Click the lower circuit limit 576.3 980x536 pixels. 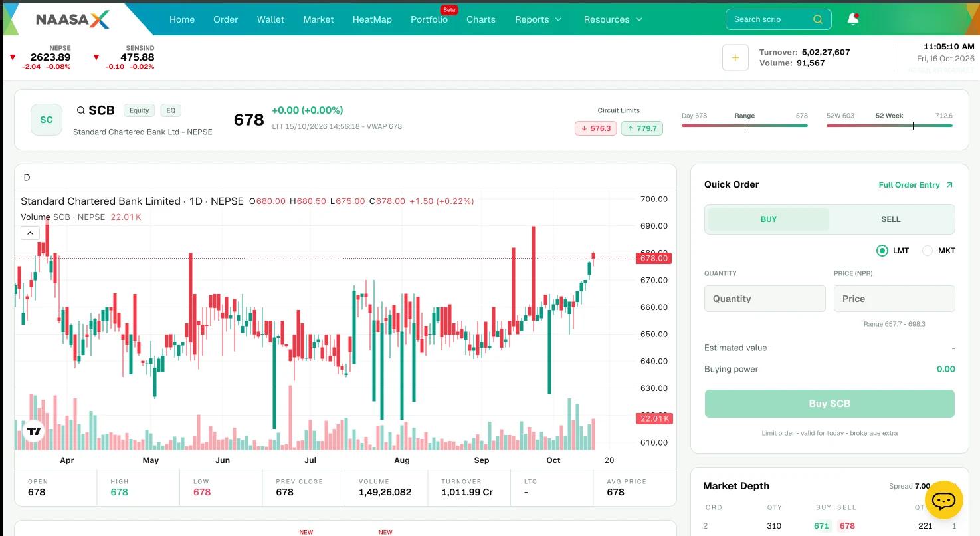click(596, 128)
